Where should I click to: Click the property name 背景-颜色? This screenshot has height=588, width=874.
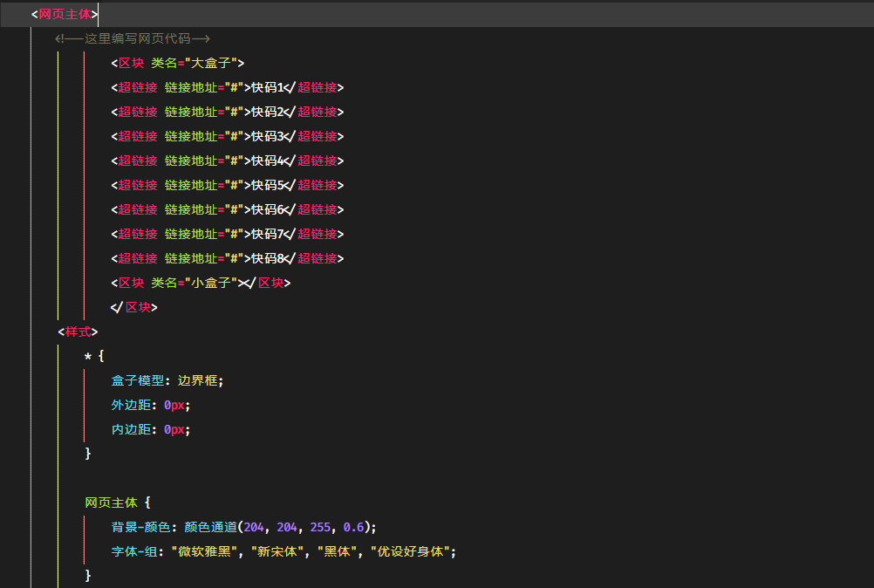pos(140,527)
